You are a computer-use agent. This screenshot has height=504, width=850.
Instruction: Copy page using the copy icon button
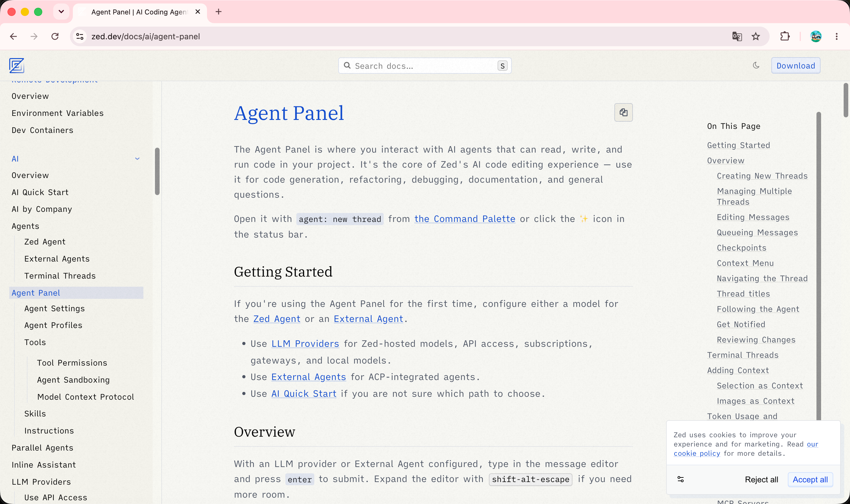point(623,112)
